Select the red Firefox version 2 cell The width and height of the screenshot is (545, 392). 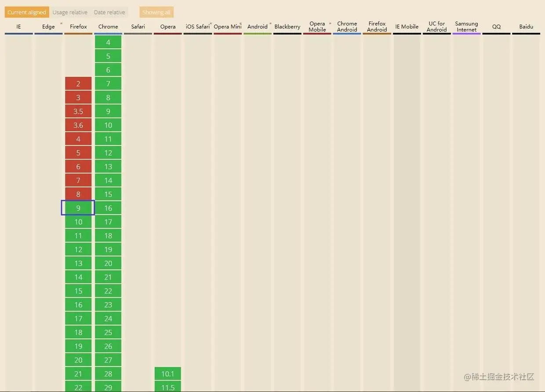[78, 83]
